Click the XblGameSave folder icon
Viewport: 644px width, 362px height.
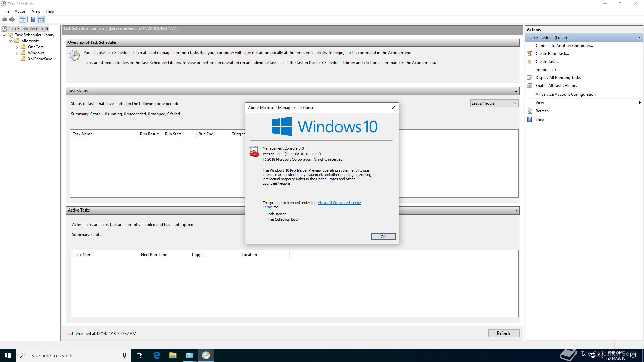click(x=23, y=59)
